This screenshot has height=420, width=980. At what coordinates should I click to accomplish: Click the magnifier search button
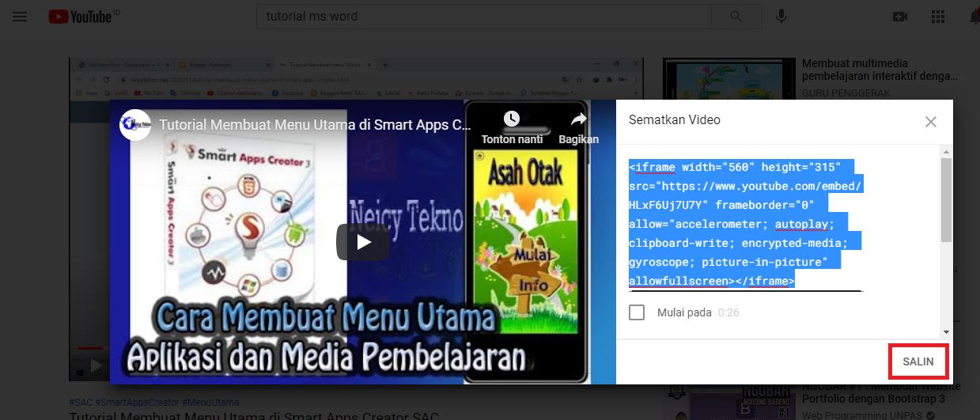pyautogui.click(x=736, y=16)
